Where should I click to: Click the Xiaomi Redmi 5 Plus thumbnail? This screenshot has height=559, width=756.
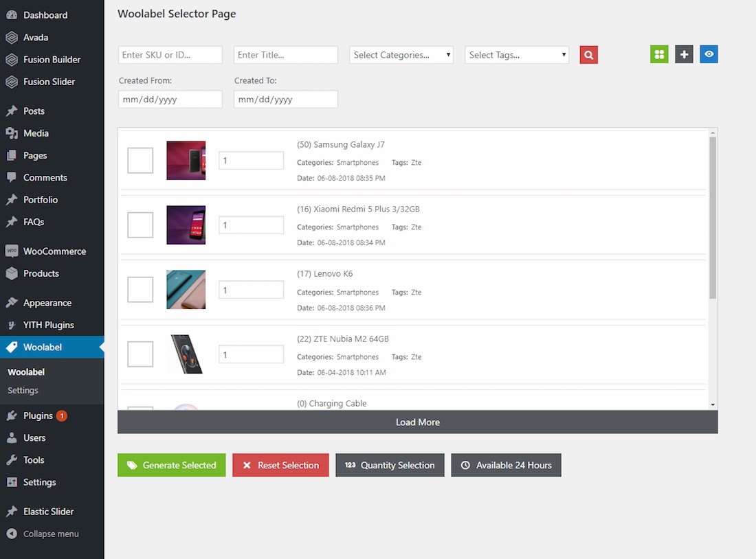pos(186,225)
